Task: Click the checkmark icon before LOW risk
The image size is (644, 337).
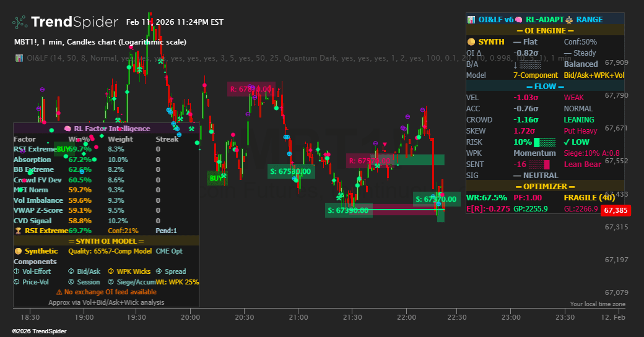Action: pos(567,142)
